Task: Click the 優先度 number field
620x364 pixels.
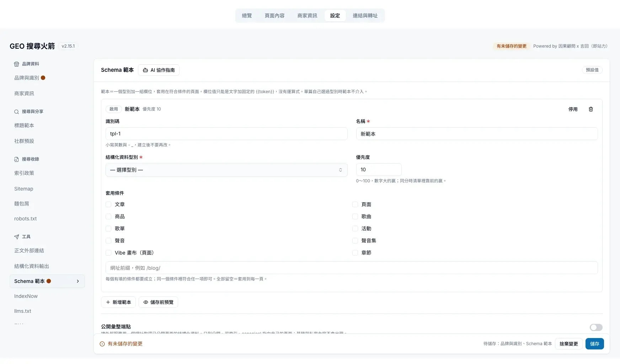Action: (379, 170)
